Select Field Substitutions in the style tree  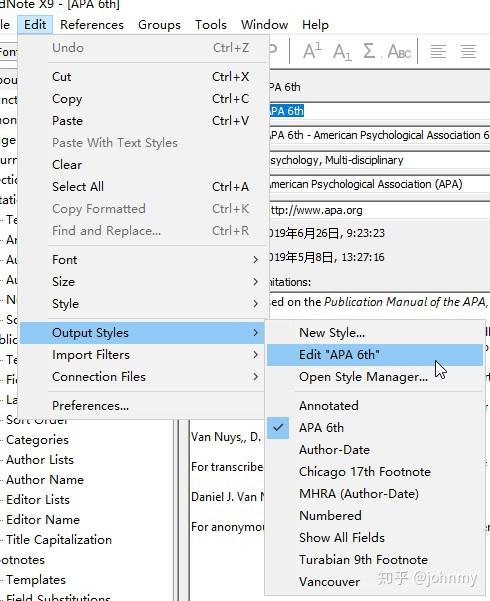point(58,597)
